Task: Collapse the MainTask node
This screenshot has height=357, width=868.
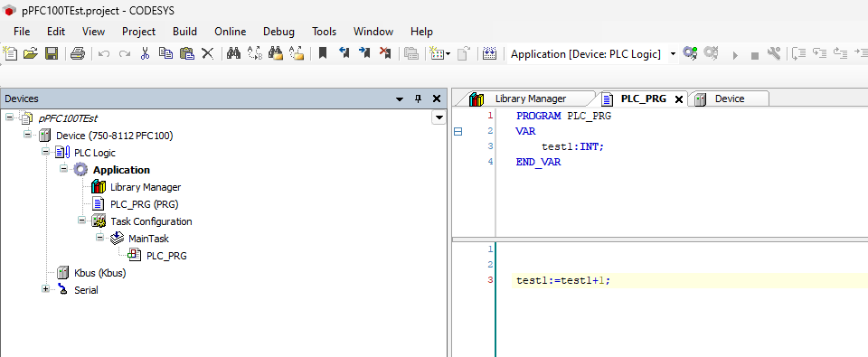Action: pos(100,237)
